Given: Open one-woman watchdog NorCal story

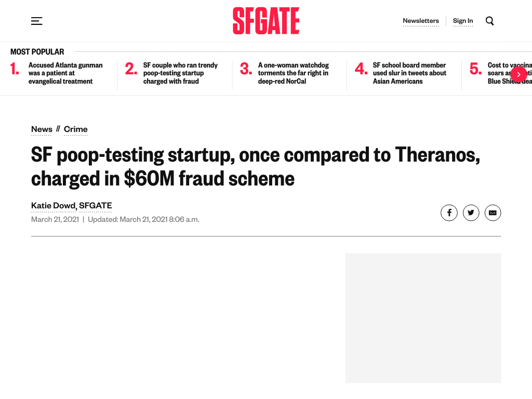Looking at the screenshot, I should pyautogui.click(x=293, y=73).
